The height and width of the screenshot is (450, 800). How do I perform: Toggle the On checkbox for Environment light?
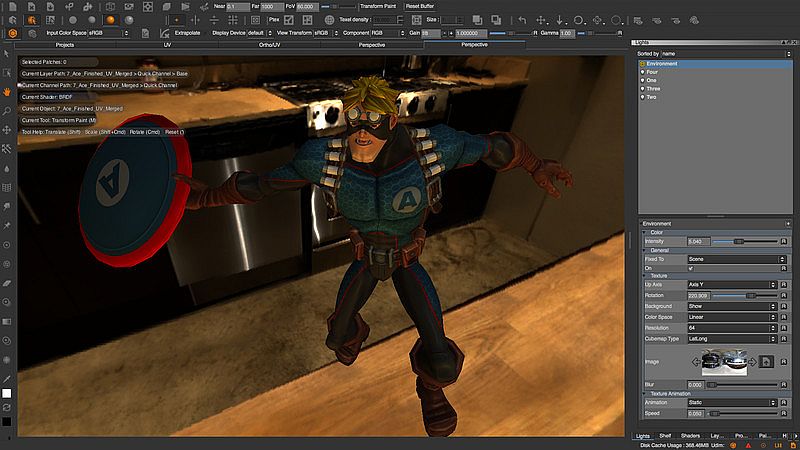[690, 268]
